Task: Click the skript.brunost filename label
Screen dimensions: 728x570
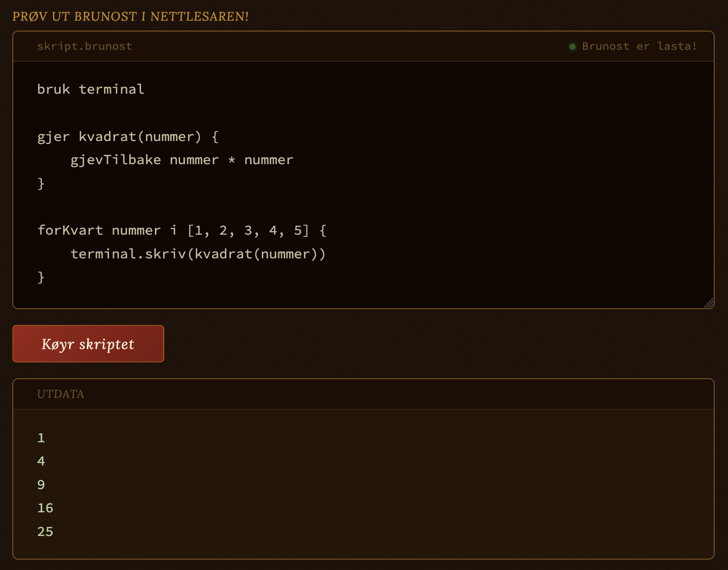Action: (x=84, y=46)
